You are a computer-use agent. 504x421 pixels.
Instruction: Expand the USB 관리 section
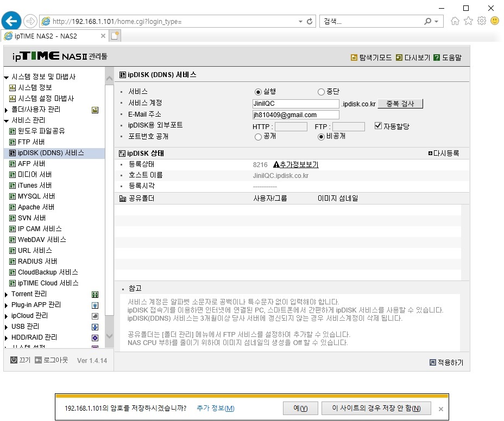(6, 327)
